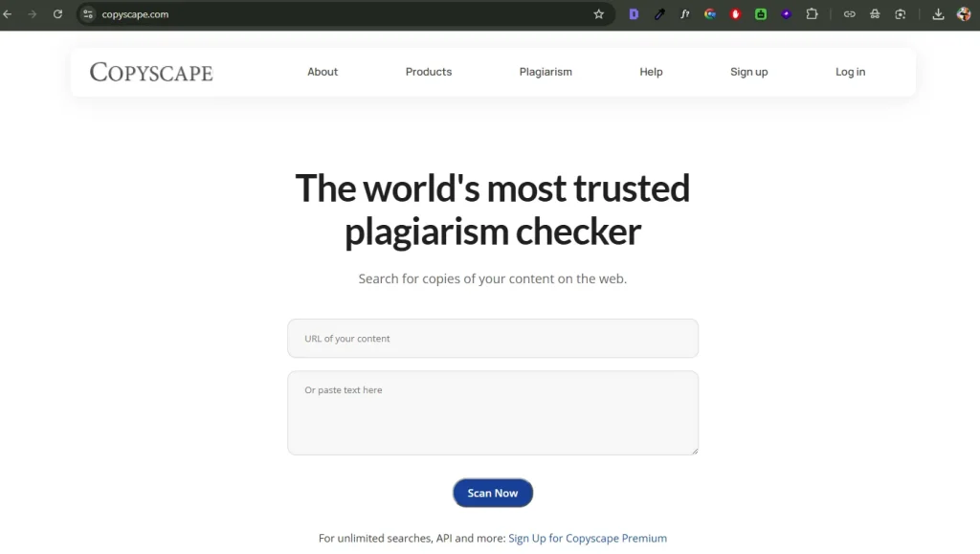980x554 pixels.
Task: Click the incognito hat-and-glasses icon
Action: (875, 13)
